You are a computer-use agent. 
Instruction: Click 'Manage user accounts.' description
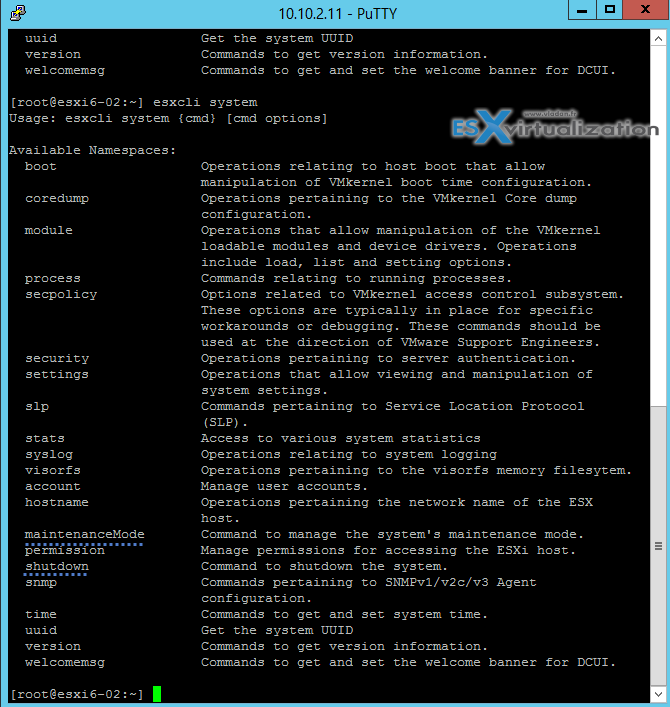click(284, 487)
